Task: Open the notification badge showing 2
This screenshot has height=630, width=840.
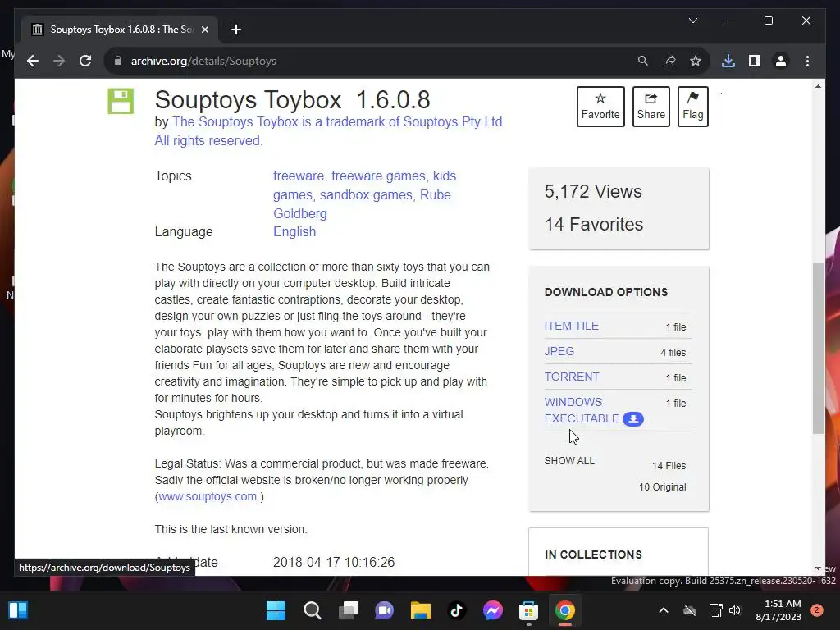Action: click(817, 610)
